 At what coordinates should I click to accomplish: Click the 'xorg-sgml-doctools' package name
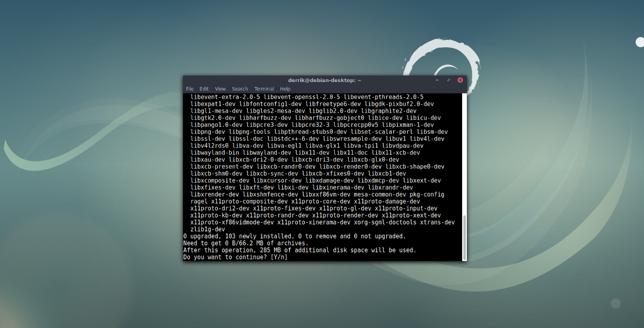pos(385,222)
